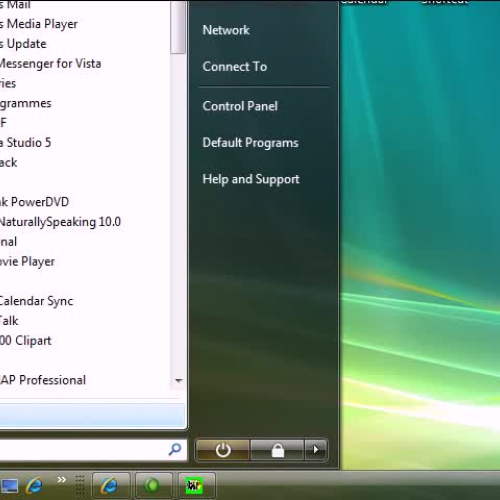Open Messenger for Vista entry
The image size is (500, 500).
[50, 63]
